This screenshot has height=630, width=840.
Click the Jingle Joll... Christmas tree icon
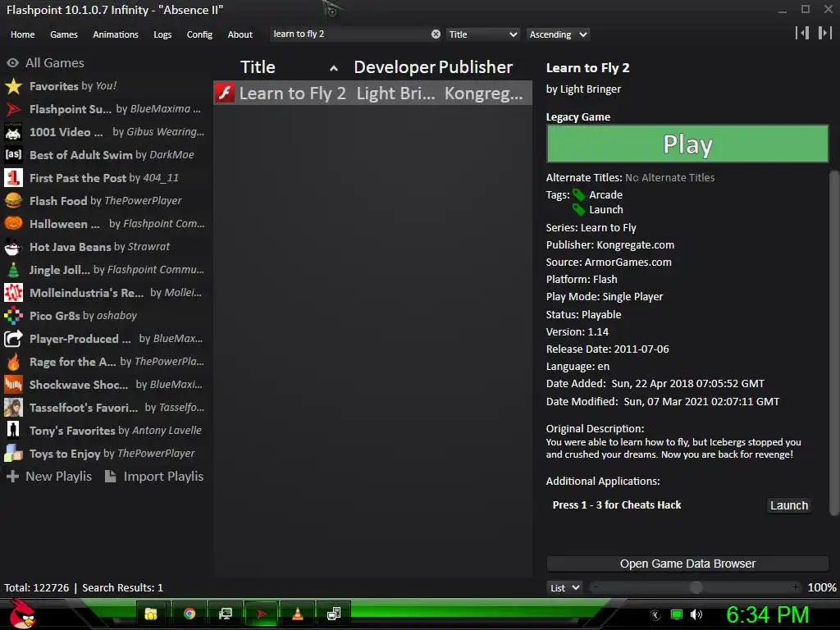[x=13, y=269]
